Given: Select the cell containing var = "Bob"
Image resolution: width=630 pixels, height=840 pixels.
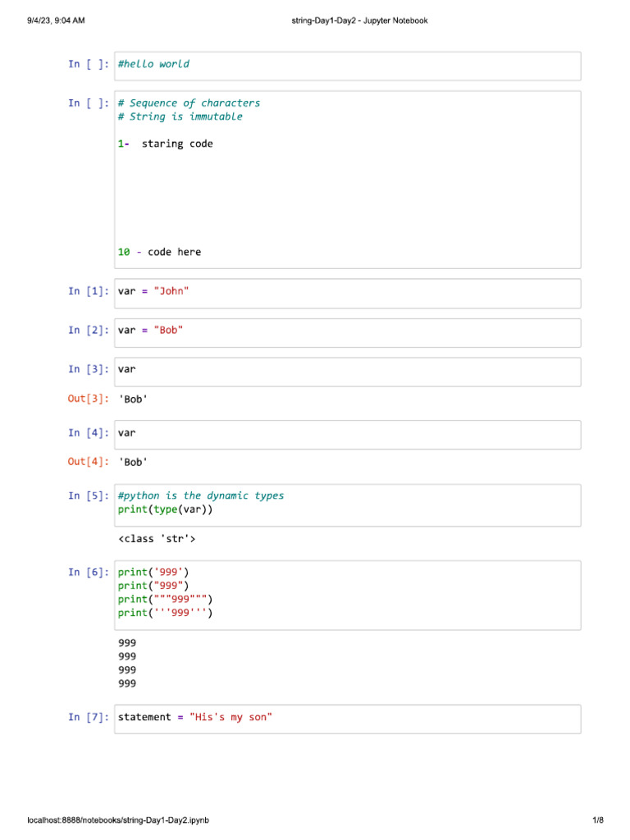Looking at the screenshot, I should click(x=348, y=331).
